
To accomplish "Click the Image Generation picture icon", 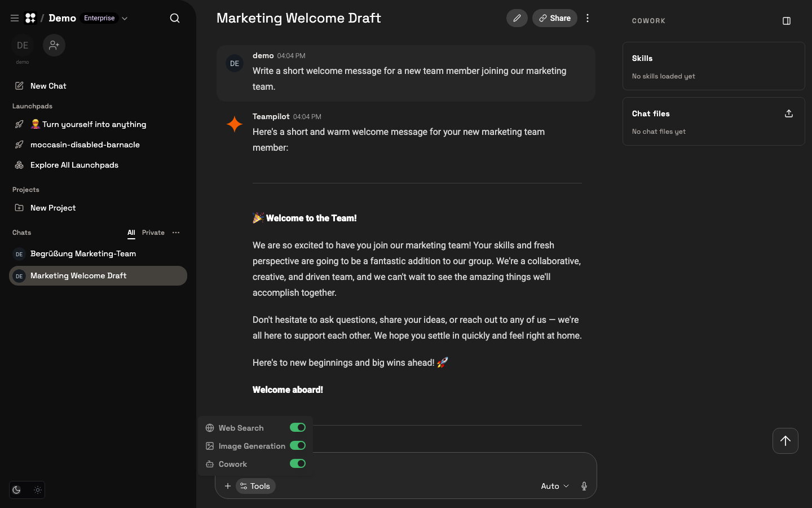I will (210, 446).
